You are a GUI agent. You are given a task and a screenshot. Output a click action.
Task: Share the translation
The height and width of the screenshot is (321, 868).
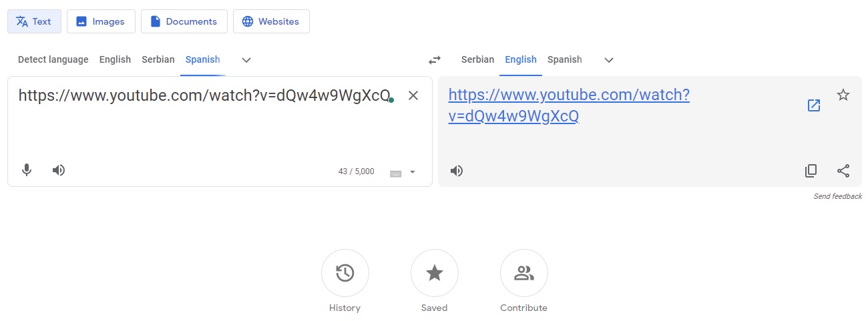[843, 171]
